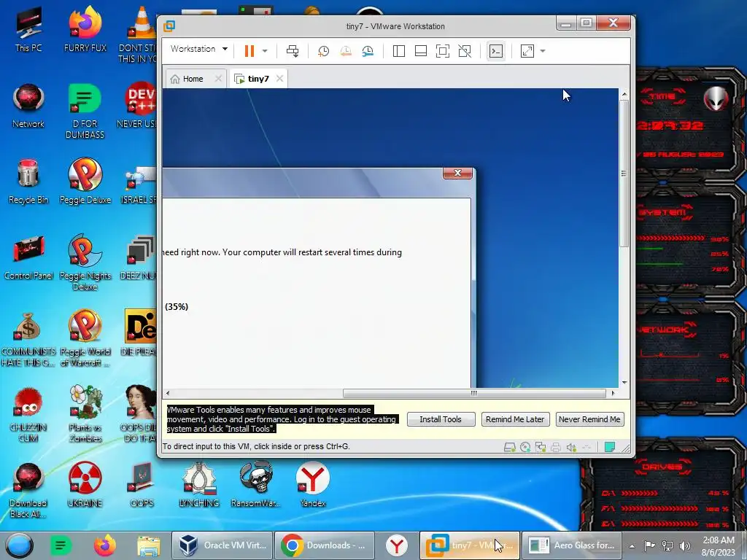
Task: Select the Network desktop icon
Action: pyautogui.click(x=28, y=106)
